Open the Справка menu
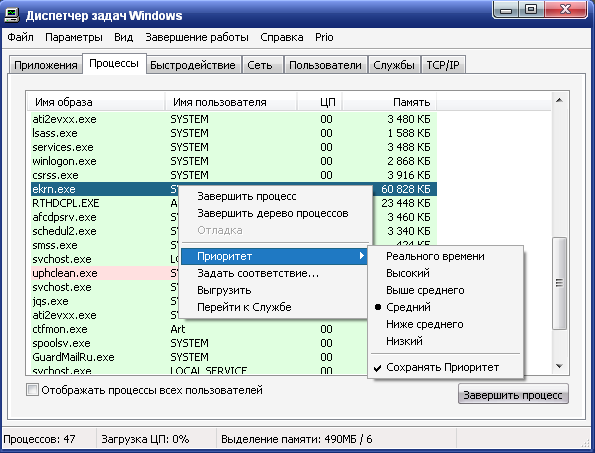Image resolution: width=595 pixels, height=453 pixels. [x=282, y=37]
